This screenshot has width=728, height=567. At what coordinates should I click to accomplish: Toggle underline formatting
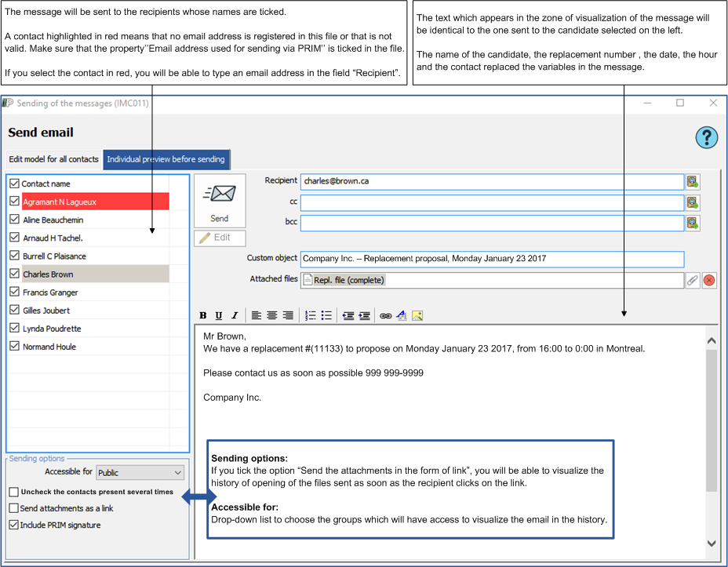click(x=219, y=315)
